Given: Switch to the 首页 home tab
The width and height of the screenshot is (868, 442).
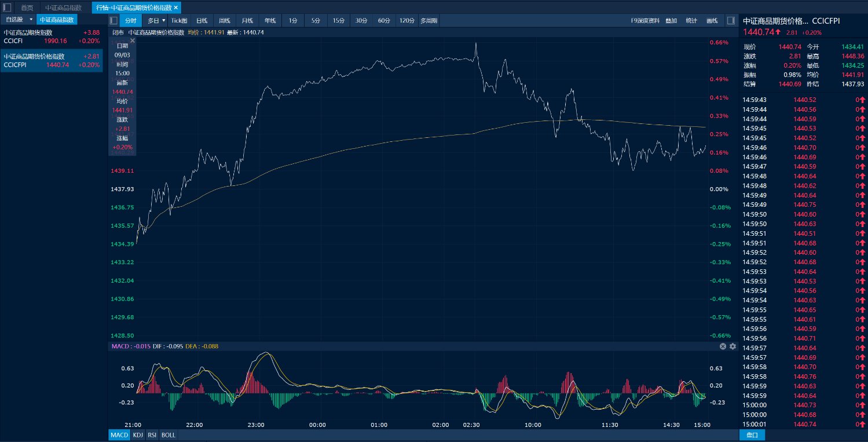Looking at the screenshot, I should tap(27, 8).
